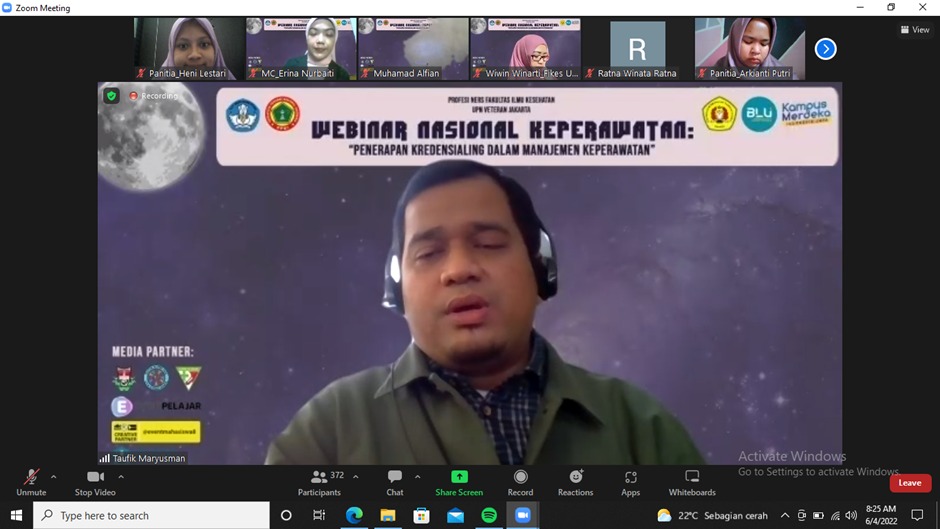The image size is (940, 529).
Task: Open the View layout menu
Action: point(915,30)
